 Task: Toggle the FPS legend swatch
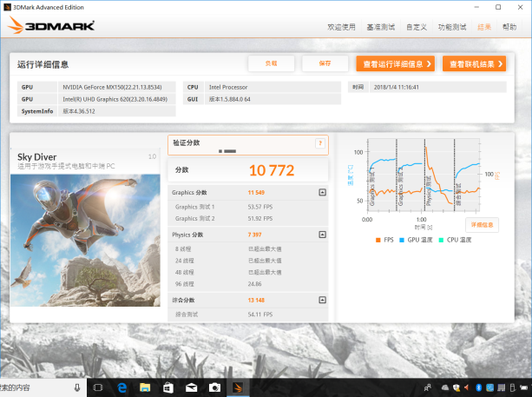coord(378,240)
